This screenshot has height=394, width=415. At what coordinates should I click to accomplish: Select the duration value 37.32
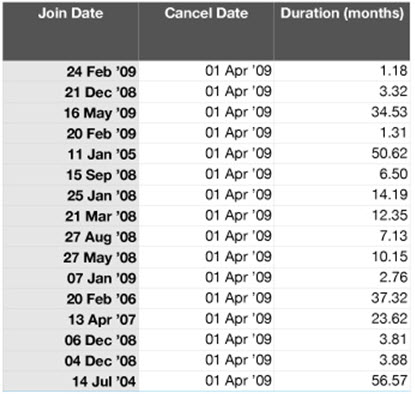click(389, 298)
